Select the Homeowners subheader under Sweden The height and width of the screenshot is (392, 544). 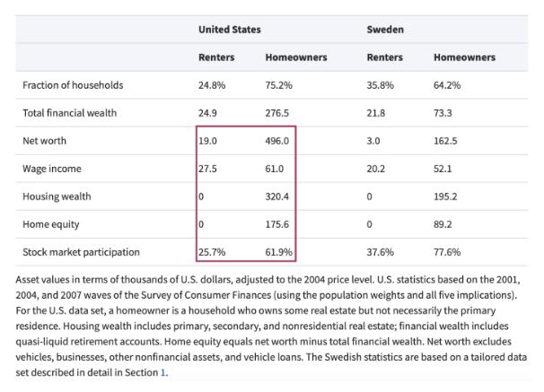[464, 57]
